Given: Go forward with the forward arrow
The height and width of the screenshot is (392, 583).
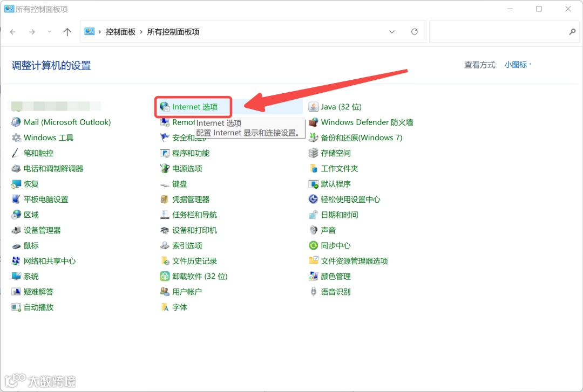Looking at the screenshot, I should [32, 32].
